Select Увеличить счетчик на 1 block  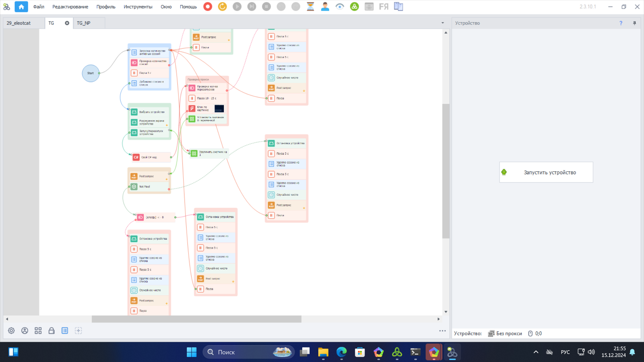[x=209, y=153]
